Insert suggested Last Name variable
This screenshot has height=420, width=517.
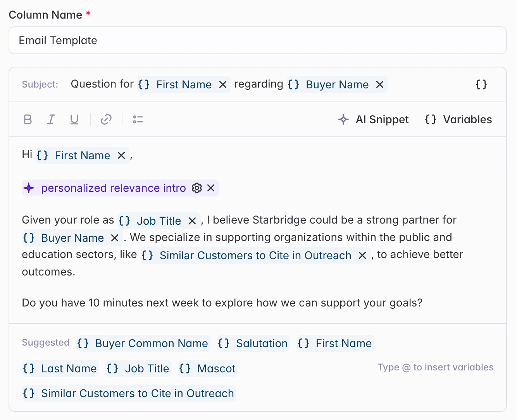[60, 368]
